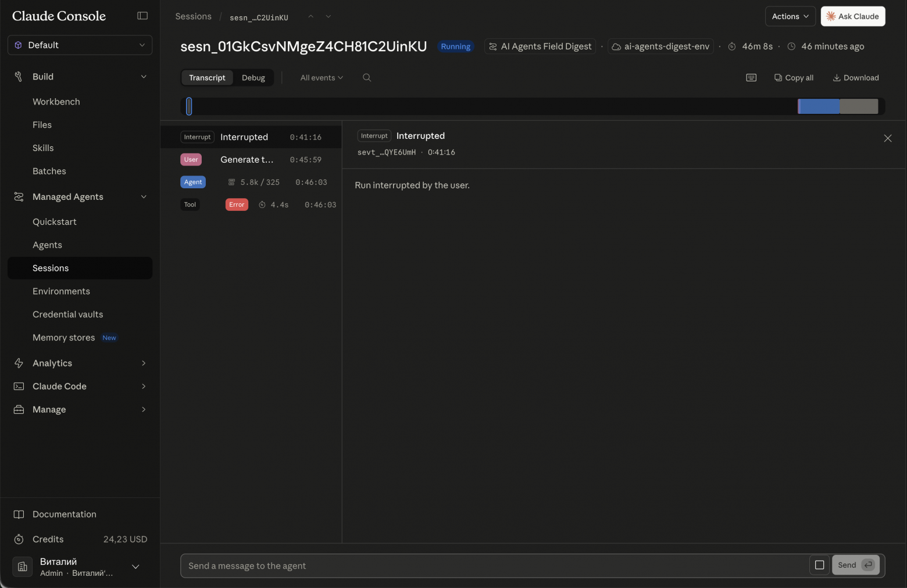Click the 46 minutes ago timestamp

826,46
